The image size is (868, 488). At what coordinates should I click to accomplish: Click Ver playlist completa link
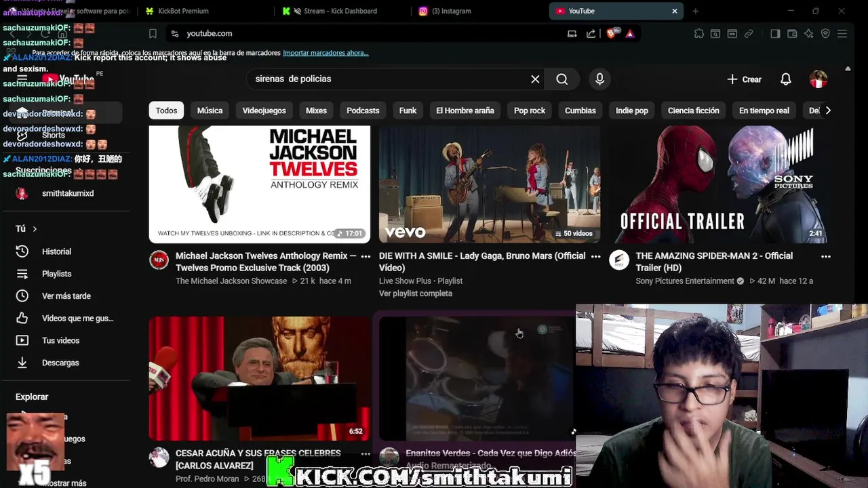416,293
